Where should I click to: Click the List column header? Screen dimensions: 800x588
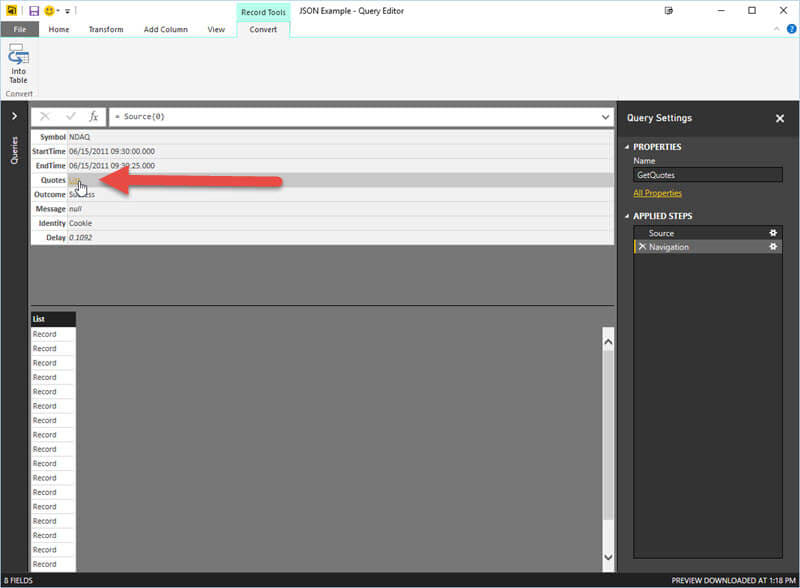point(53,319)
